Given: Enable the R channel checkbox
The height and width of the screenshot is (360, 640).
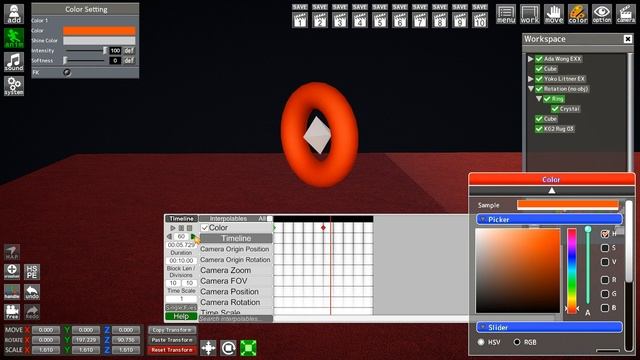Looking at the screenshot, I should click(605, 280).
